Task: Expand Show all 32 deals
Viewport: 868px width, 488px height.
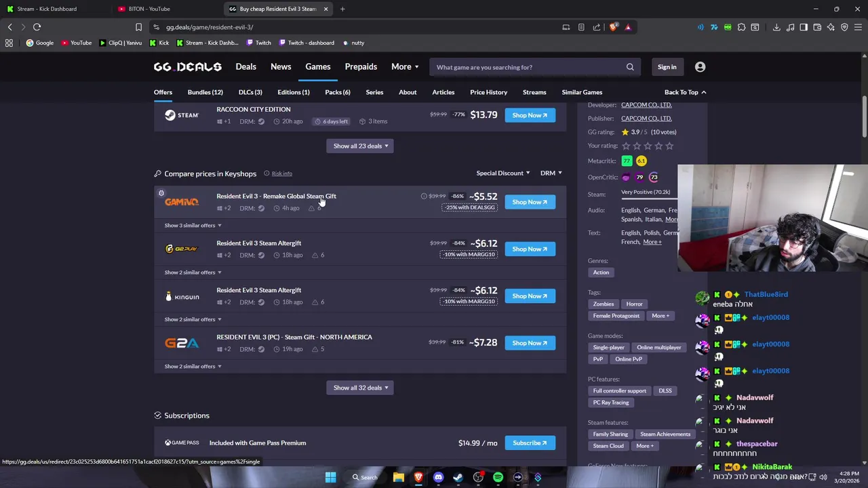Action: click(360, 388)
